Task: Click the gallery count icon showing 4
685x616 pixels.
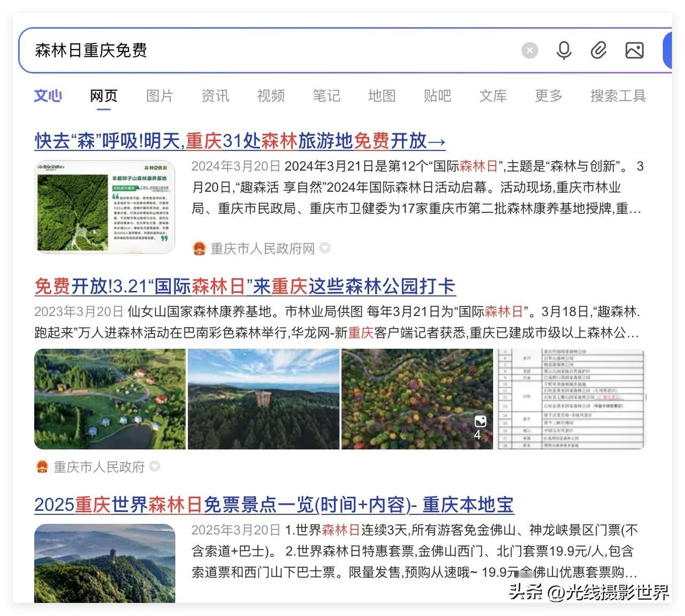Action: [479, 427]
